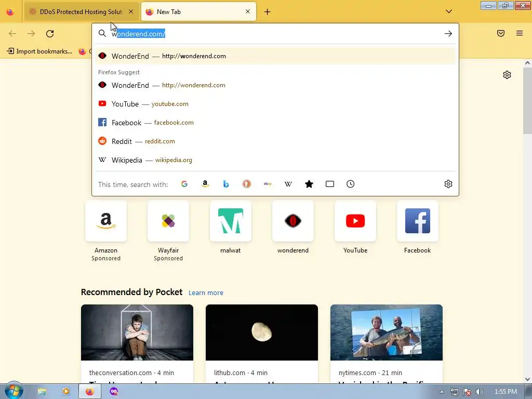The image size is (532, 399).
Task: Show hidden tray icons arrow
Action: click(x=442, y=392)
